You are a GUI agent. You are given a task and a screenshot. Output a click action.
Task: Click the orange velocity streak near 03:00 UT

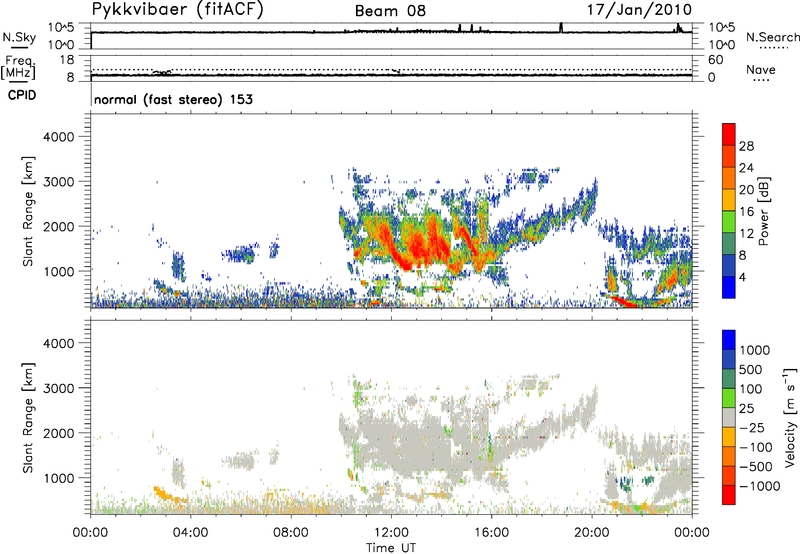163,494
